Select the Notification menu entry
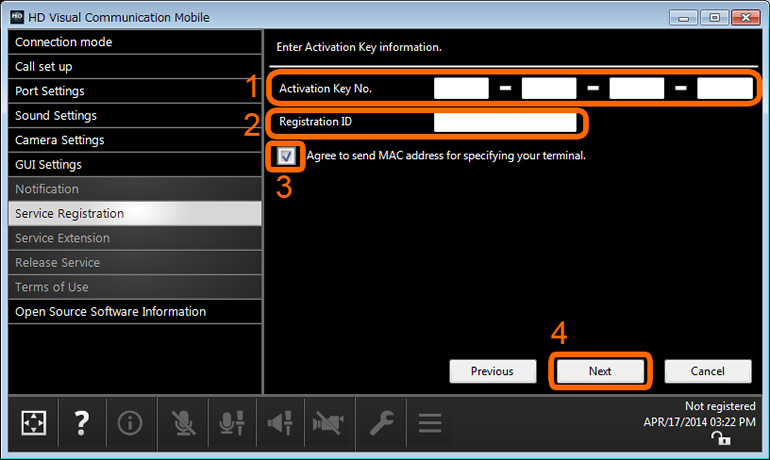770x460 pixels. coord(135,189)
